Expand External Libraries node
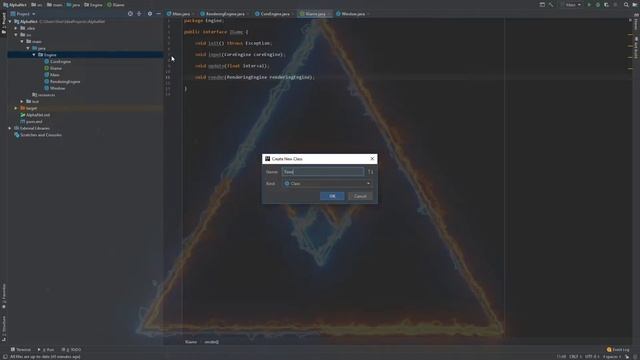 click(x=10, y=128)
